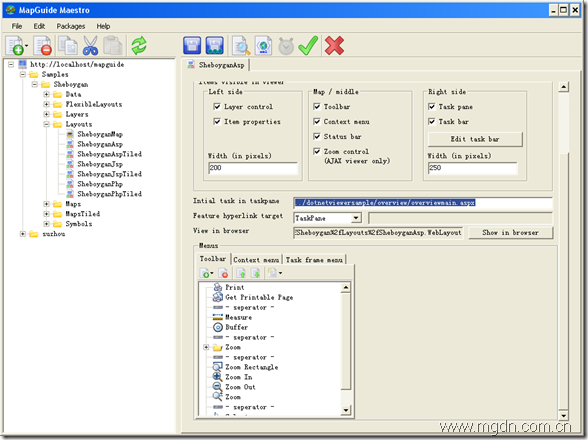The height and width of the screenshot is (440, 588).
Task: Toggle the Zoom control checkbox
Action: (317, 152)
